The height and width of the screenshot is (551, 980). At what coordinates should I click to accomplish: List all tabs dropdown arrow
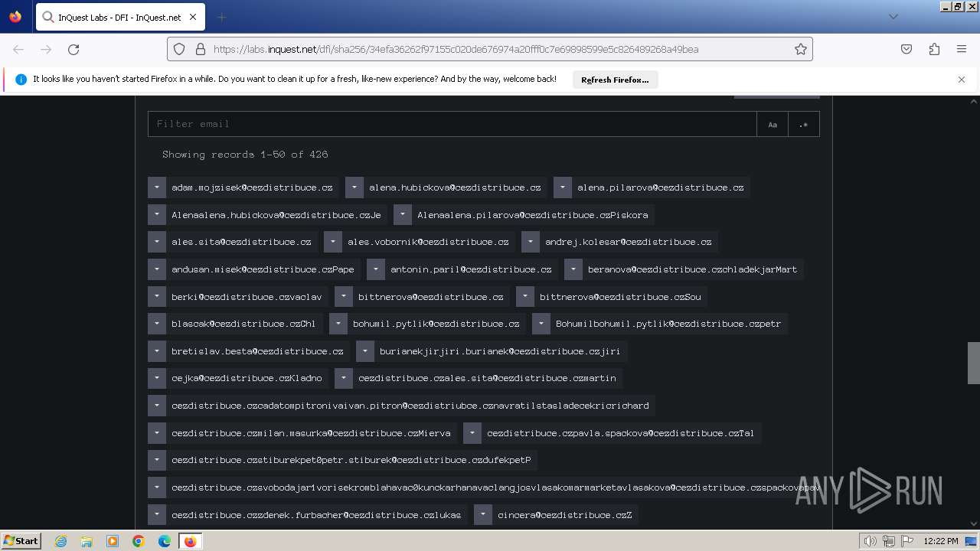tap(893, 17)
